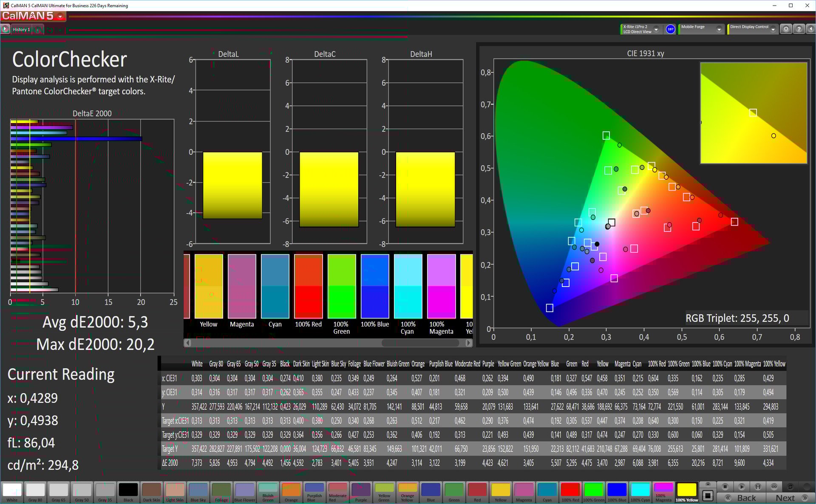
Task: Click the Magenta comparison patch
Action: click(x=242, y=286)
